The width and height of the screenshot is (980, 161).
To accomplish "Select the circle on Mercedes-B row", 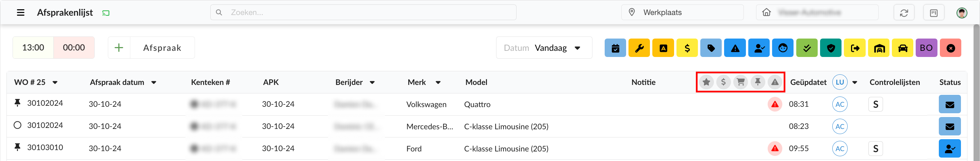I will tap(17, 125).
